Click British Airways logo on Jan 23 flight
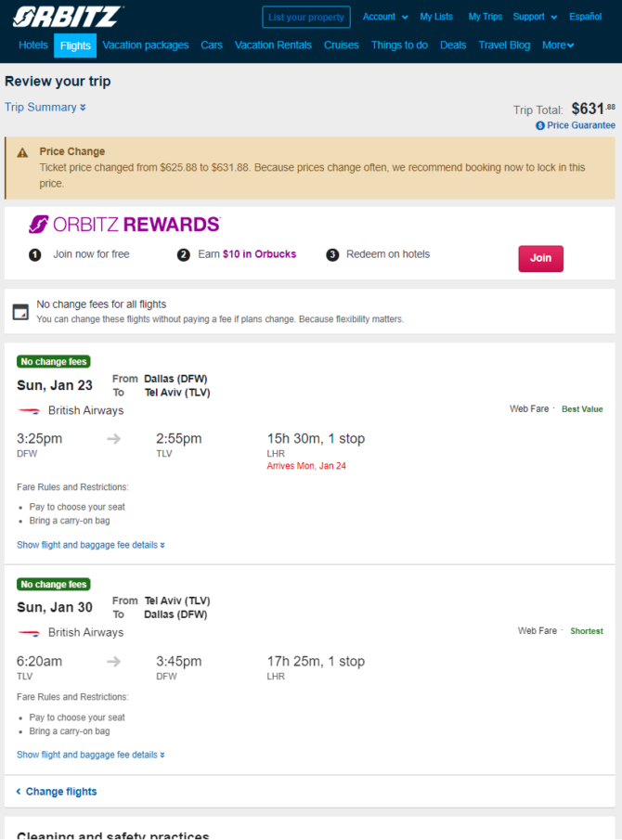The height and width of the screenshot is (840, 622). [x=29, y=411]
